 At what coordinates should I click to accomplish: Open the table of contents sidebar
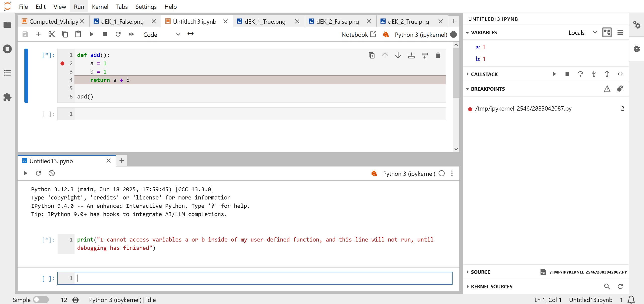point(7,73)
